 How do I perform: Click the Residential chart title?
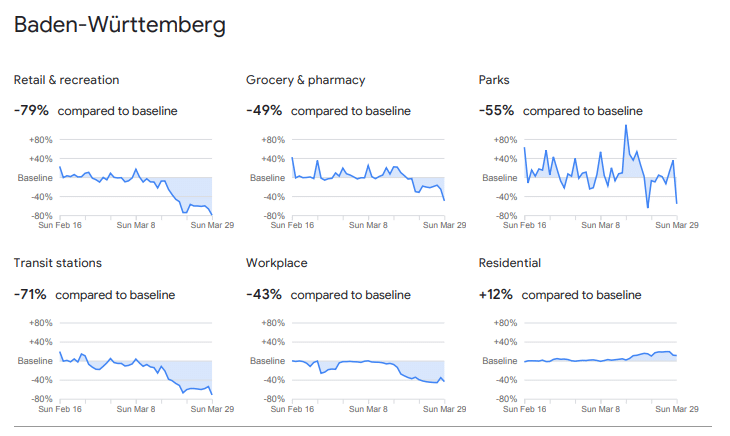pyautogui.click(x=510, y=263)
